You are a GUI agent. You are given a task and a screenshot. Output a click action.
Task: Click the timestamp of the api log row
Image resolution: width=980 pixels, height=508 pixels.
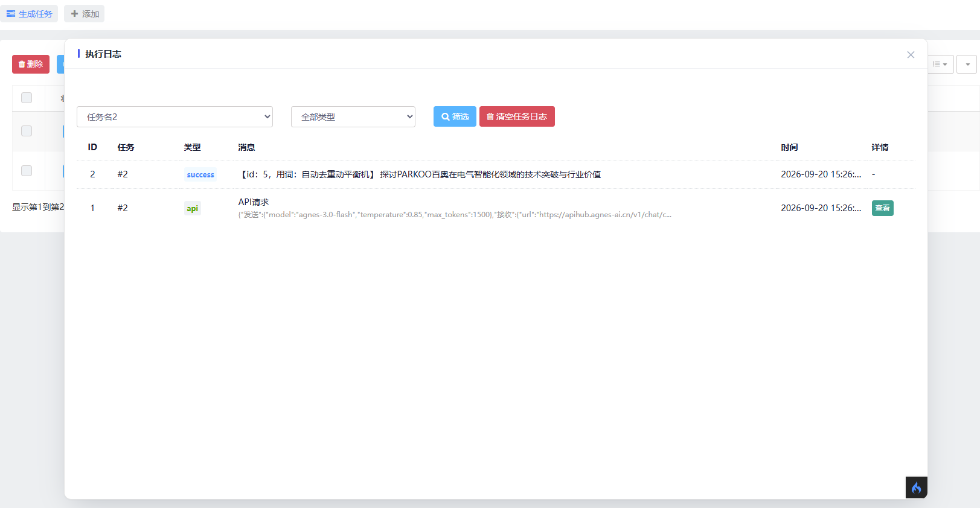coord(821,208)
